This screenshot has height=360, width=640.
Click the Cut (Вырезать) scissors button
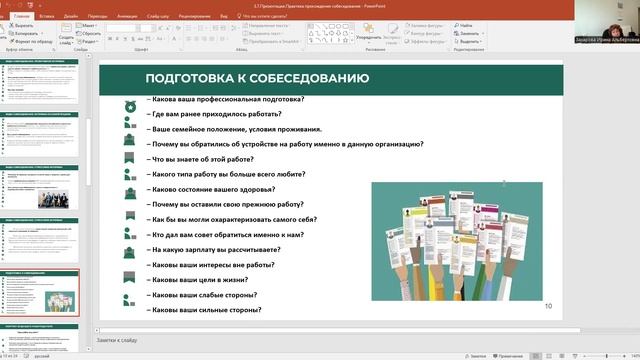[21, 25]
